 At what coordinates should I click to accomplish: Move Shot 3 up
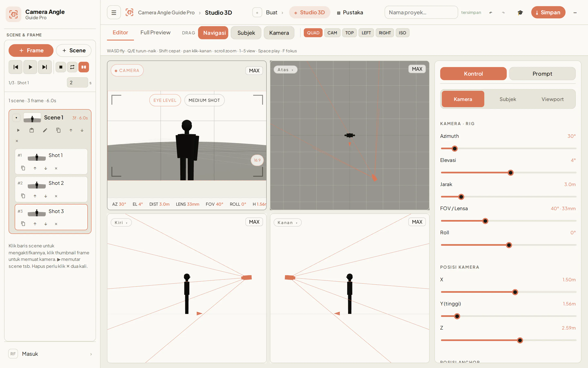click(35, 224)
